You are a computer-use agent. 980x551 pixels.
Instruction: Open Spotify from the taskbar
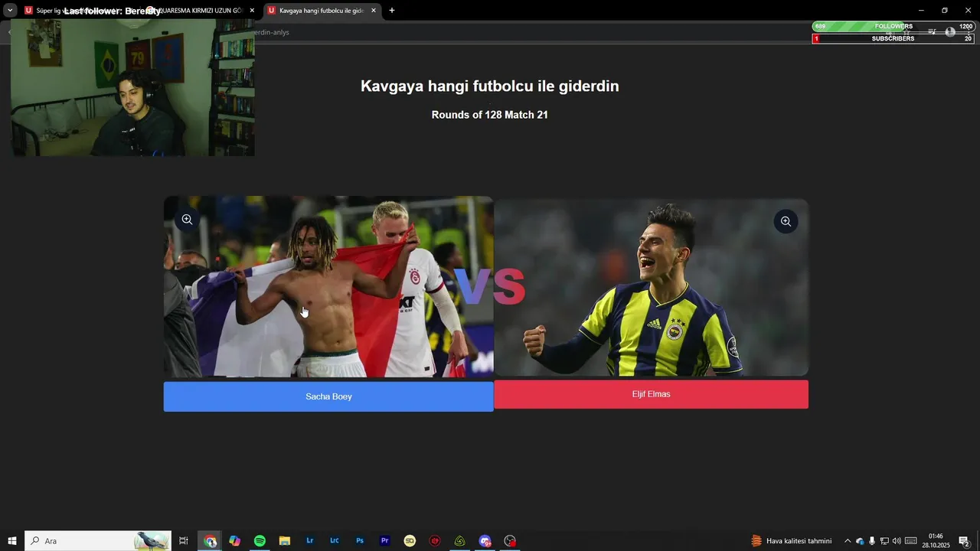click(260, 541)
